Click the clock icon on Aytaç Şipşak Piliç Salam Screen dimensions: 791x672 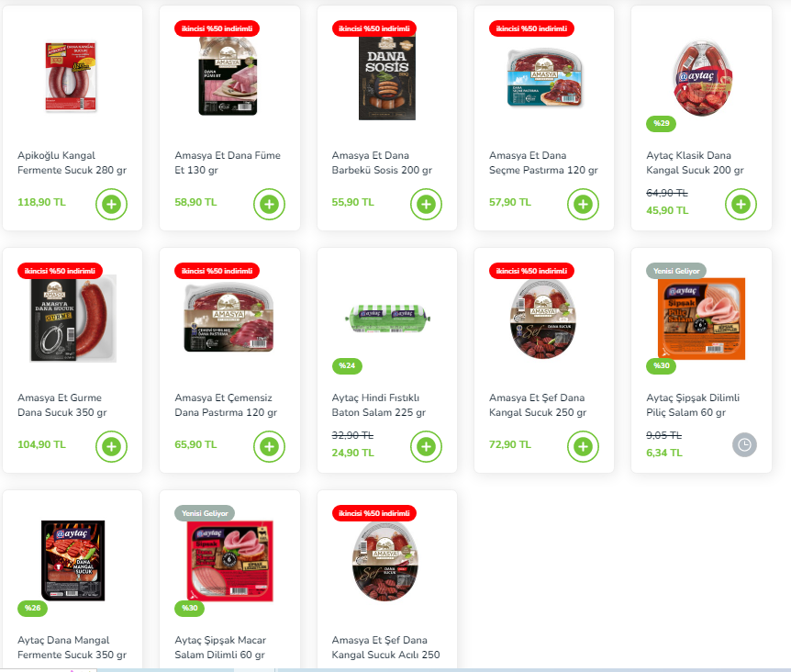point(744,445)
